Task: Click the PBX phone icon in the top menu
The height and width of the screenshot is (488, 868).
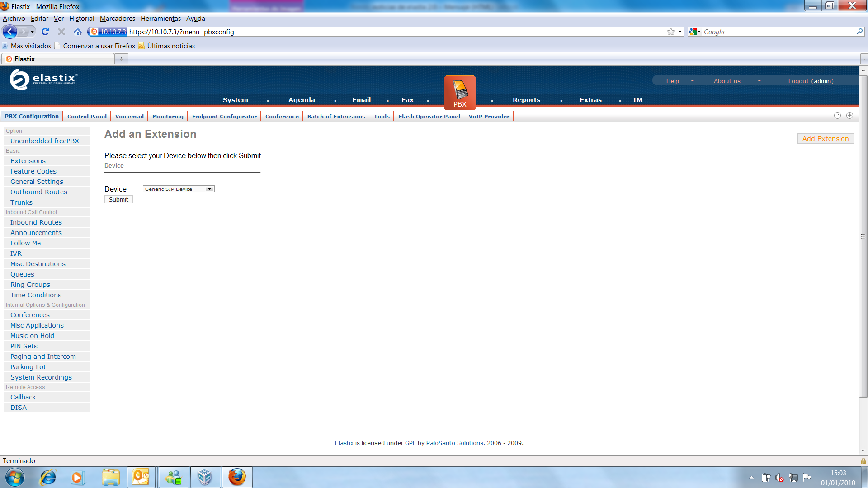Action: coord(460,90)
